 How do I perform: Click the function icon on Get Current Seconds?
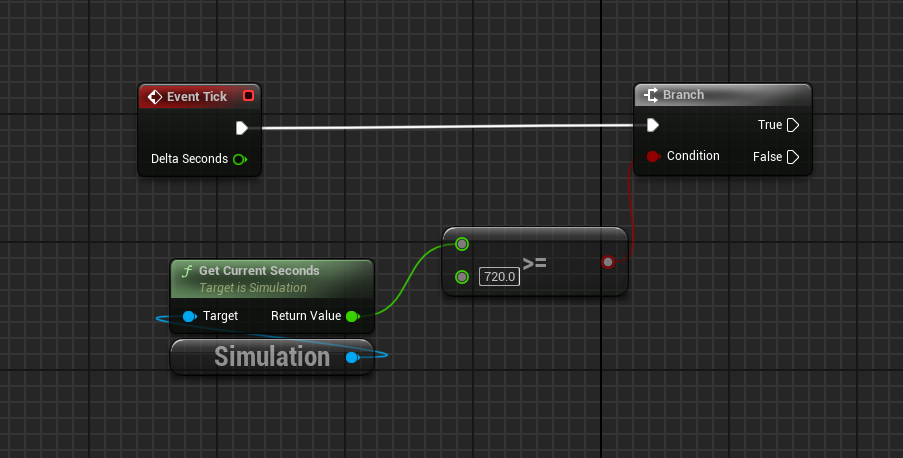[x=185, y=271]
